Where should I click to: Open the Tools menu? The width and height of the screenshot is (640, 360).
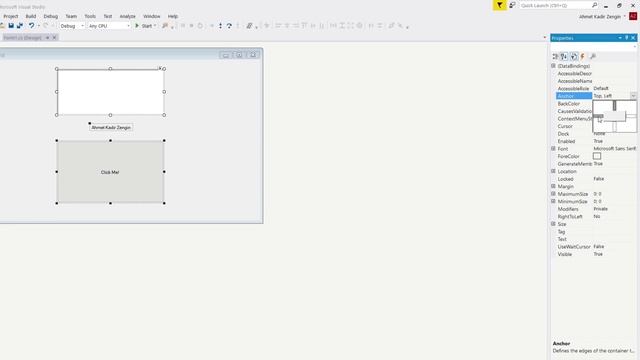coord(90,16)
